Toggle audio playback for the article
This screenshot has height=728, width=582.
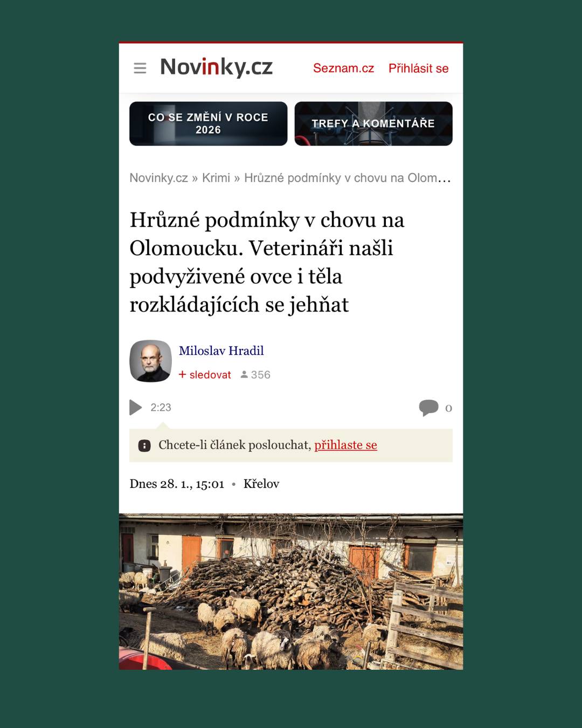coord(135,407)
